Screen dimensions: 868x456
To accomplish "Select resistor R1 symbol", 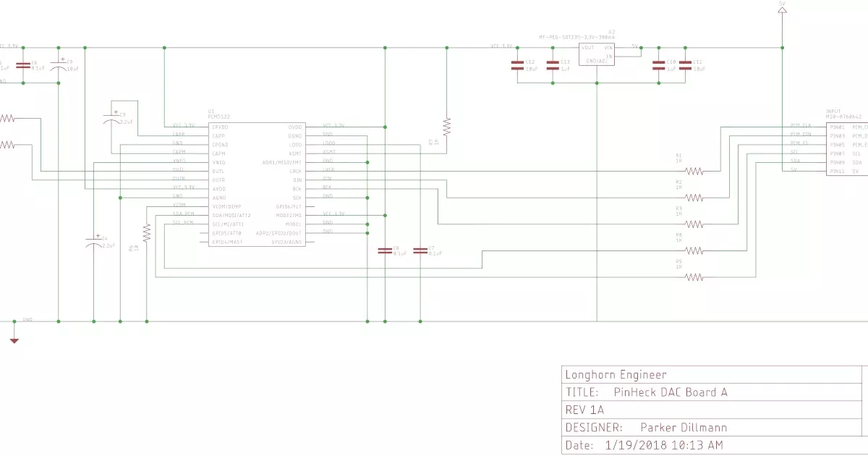I will [694, 172].
